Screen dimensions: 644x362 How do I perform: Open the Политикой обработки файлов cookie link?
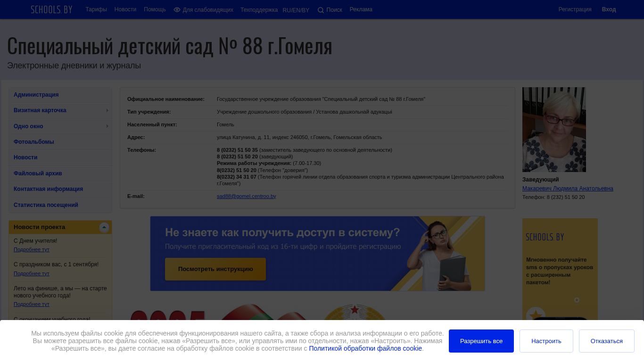click(365, 348)
